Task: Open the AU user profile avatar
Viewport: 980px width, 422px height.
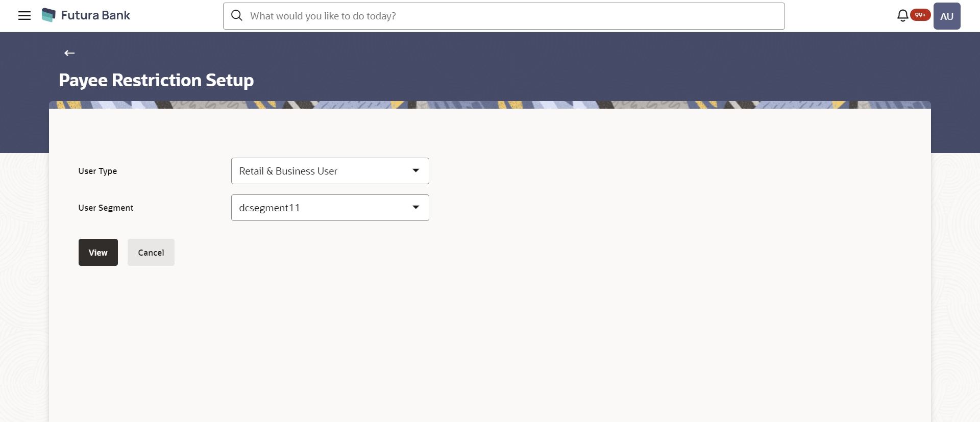Action: 947,16
